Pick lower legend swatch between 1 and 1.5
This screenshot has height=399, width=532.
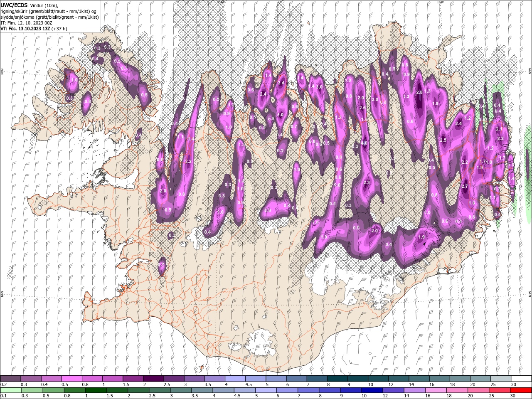pyautogui.click(x=96, y=390)
